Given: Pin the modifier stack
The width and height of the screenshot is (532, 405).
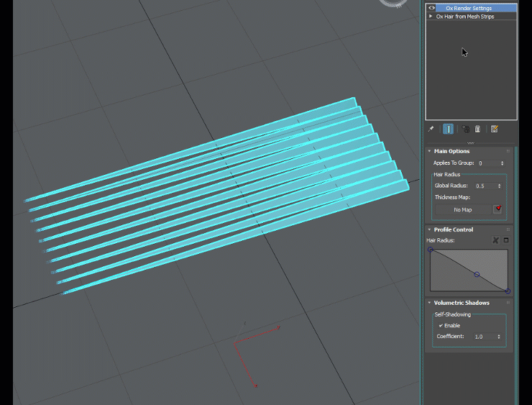Looking at the screenshot, I should 431,129.
